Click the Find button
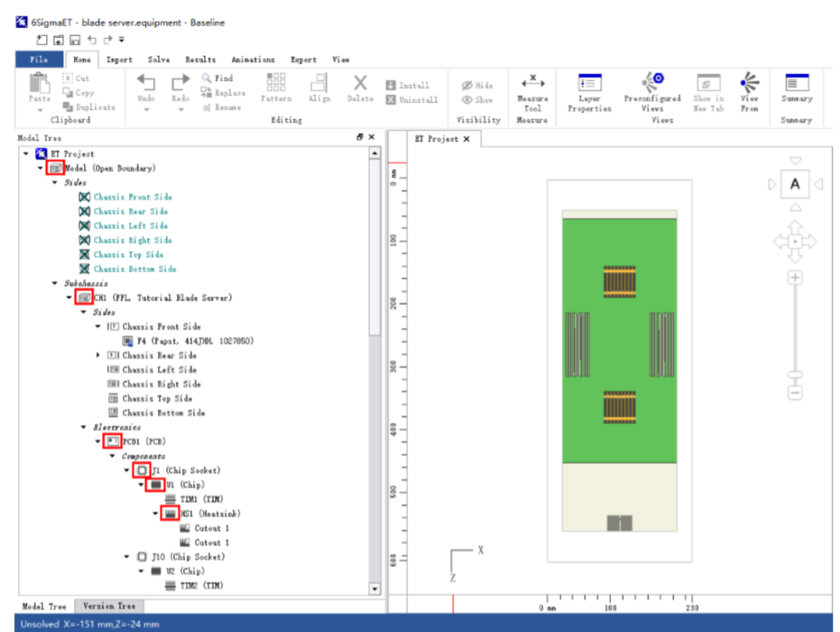The image size is (840, 632). tap(217, 79)
